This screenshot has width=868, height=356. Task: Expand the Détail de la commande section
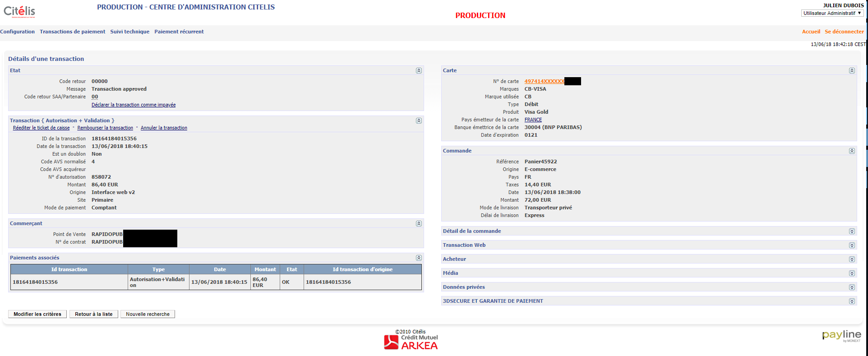coord(852,231)
